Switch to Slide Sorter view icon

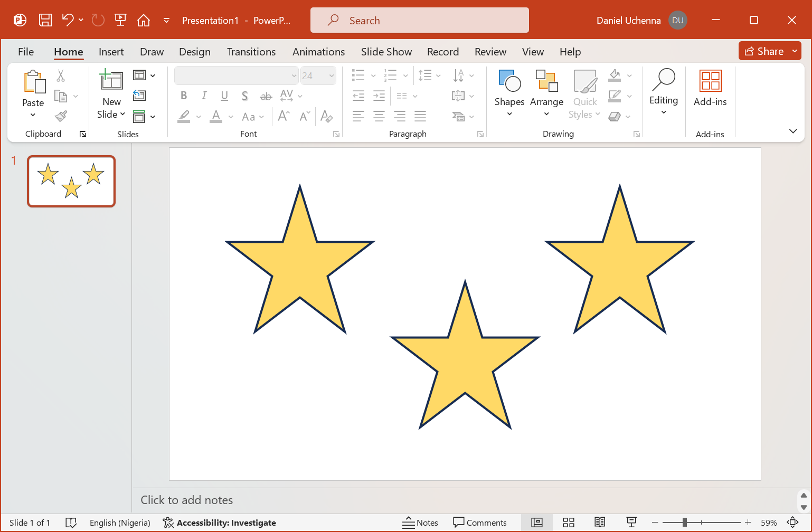tap(569, 522)
